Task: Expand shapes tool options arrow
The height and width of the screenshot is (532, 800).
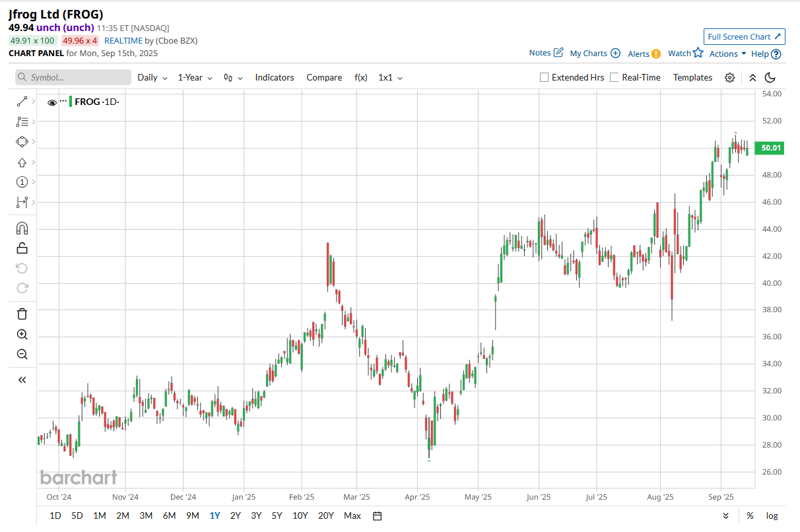Action: [x=33, y=142]
